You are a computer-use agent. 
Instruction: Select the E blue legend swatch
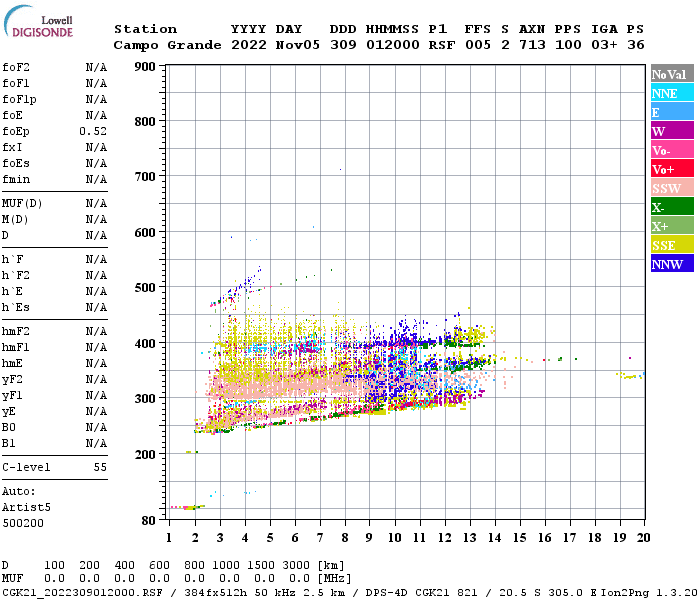[x=672, y=112]
